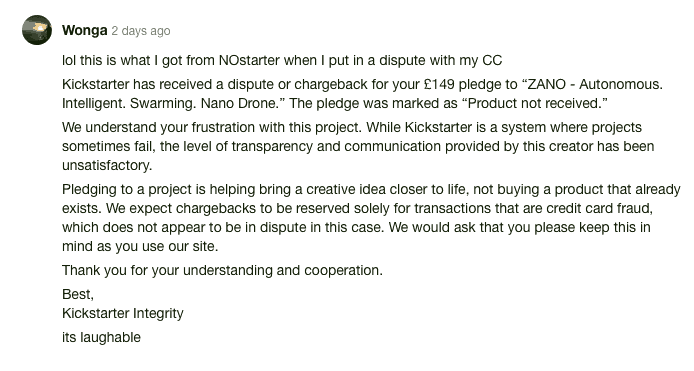This screenshot has width=694, height=371.
Task: Click the 'Best,' sign-off text
Action: tap(78, 294)
